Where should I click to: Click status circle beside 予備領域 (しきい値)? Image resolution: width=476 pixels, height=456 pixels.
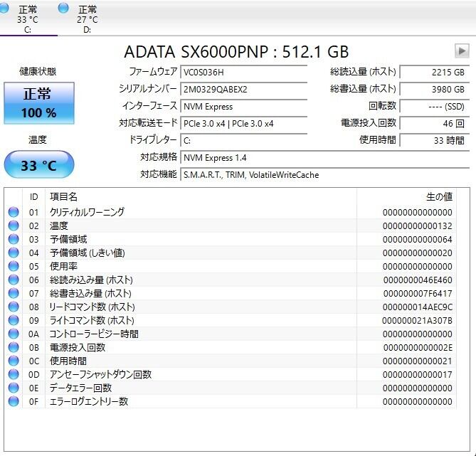[x=14, y=253]
